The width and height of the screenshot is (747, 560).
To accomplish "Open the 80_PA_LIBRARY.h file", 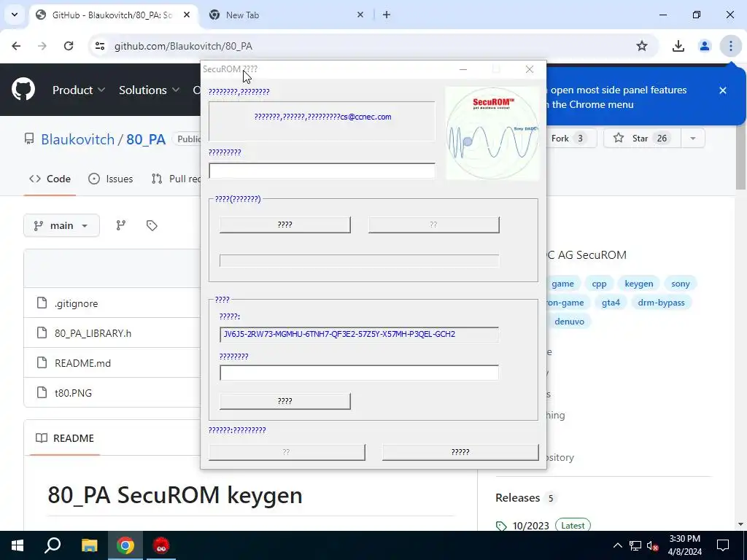I will [93, 333].
